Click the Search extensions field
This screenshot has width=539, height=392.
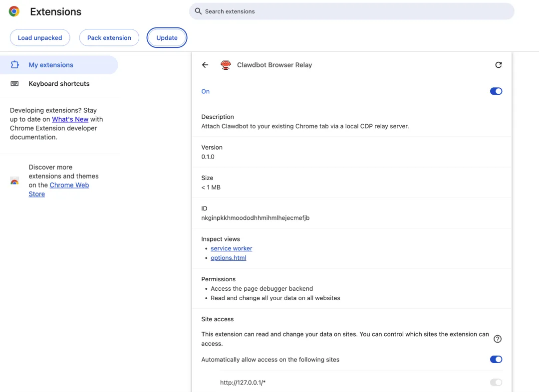click(x=351, y=11)
